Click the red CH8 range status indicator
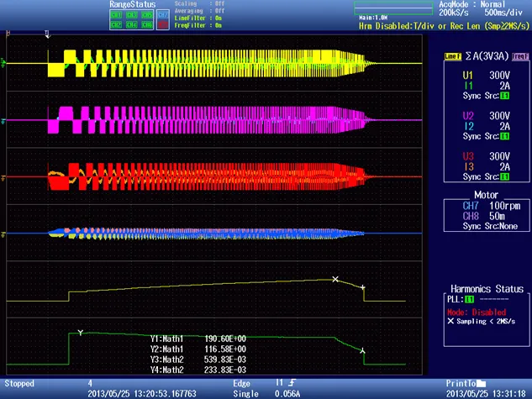 [163, 24]
